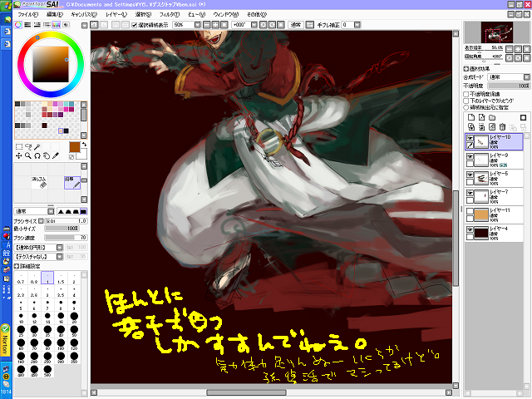This screenshot has height=399, width=532.
Task: Click the zoom in plus button in toolbar
Action: (215, 25)
